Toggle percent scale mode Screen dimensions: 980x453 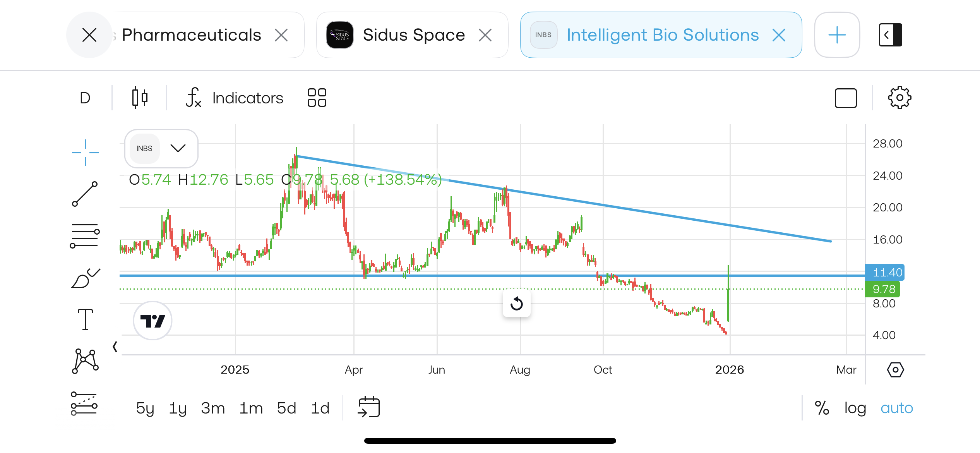[x=822, y=408]
